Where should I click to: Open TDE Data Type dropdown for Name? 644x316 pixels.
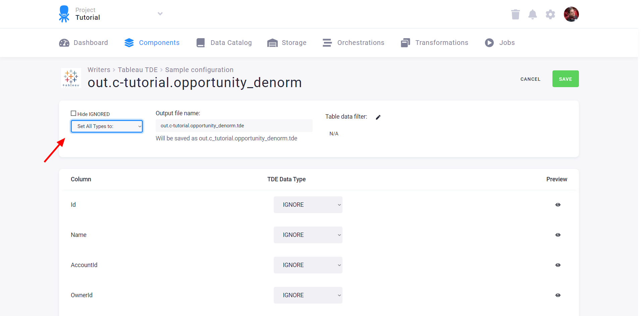click(308, 235)
